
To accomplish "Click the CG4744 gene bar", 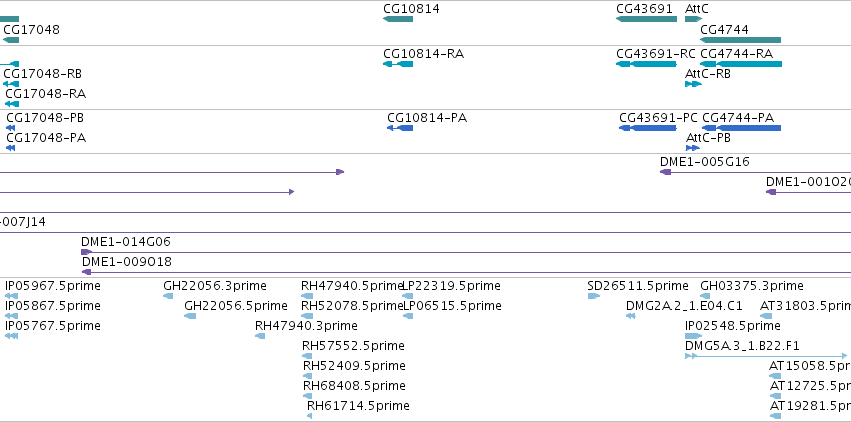I will tap(740, 40).
